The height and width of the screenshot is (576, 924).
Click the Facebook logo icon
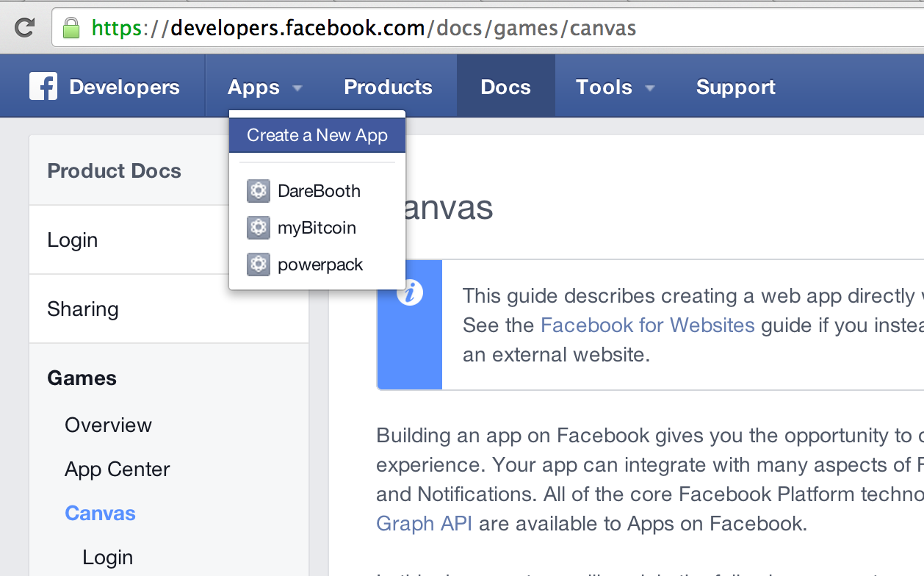tap(43, 86)
